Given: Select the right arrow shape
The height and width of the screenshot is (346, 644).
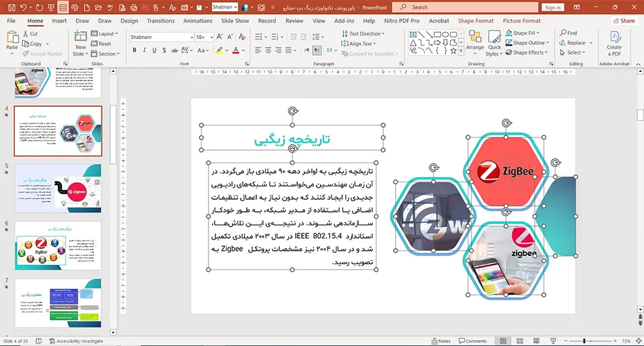Looking at the screenshot, I should click(x=437, y=42).
